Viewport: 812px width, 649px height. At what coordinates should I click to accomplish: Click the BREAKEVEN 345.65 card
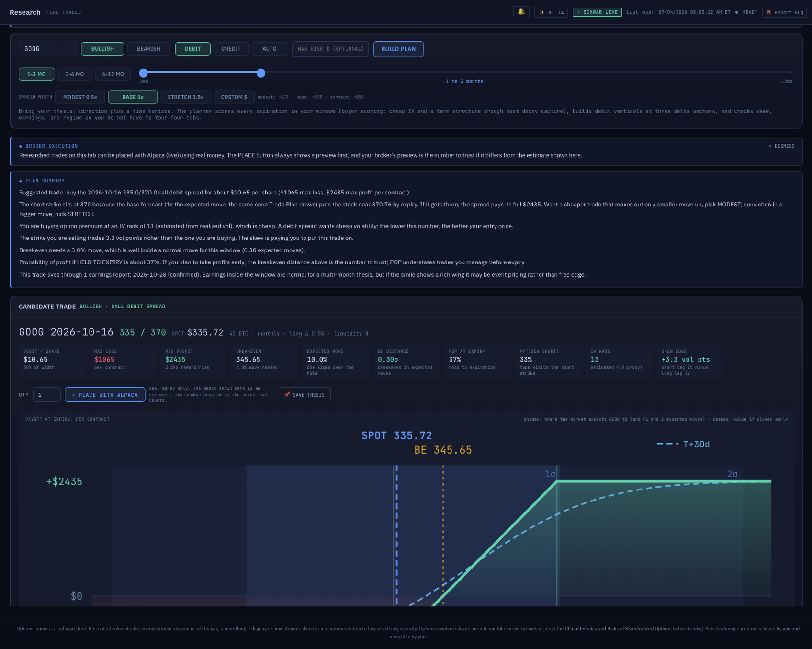(265, 363)
